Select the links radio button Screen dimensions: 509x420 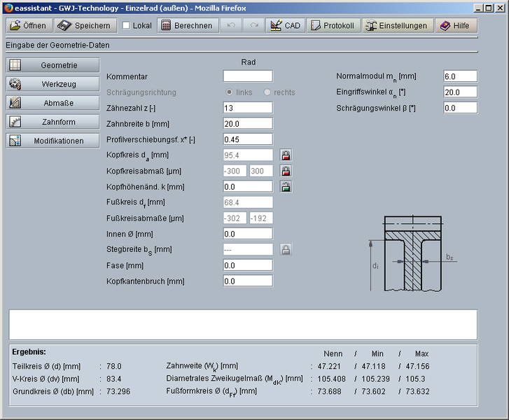pos(229,92)
